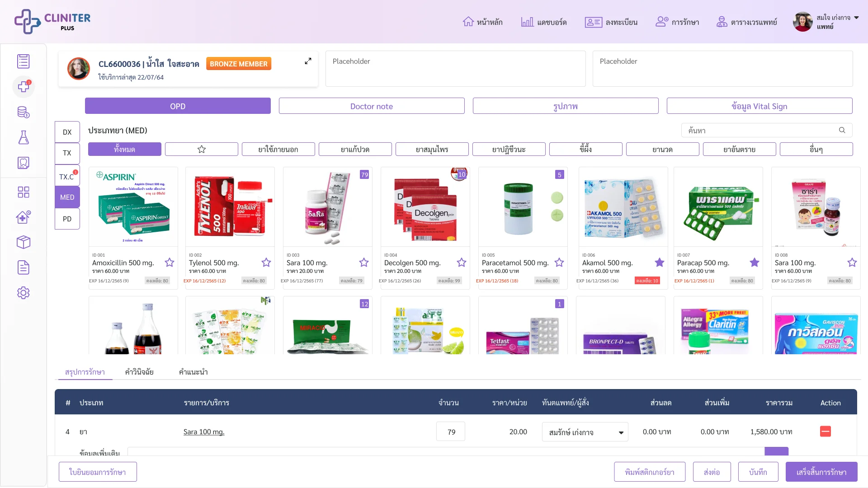The image size is (868, 488).
Task: Click the Decolgen 500 mg. product thumbnail
Action: 425,206
